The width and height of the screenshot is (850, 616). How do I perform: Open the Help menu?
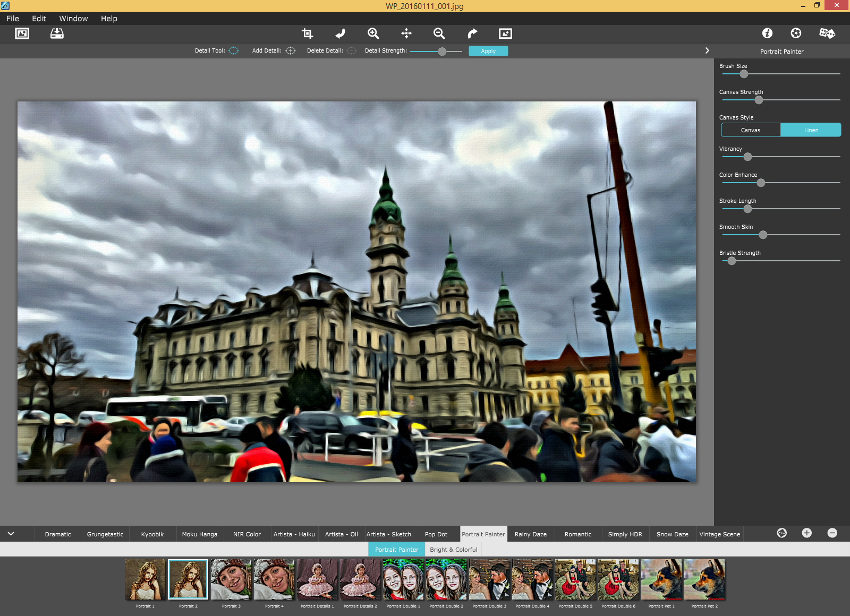pyautogui.click(x=109, y=19)
